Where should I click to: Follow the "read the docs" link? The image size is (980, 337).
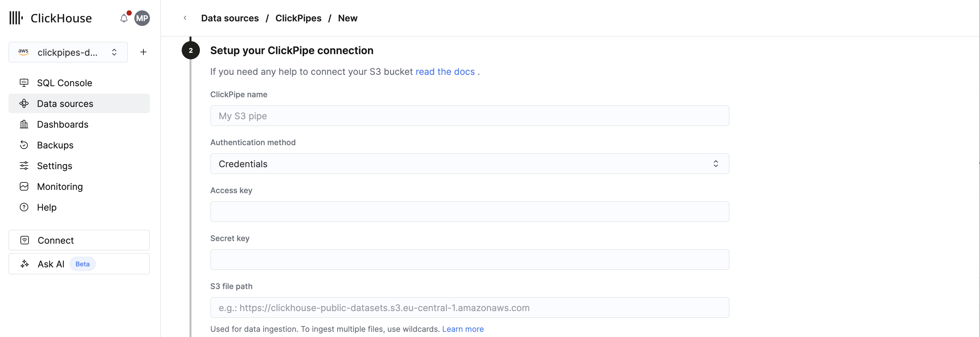(445, 72)
